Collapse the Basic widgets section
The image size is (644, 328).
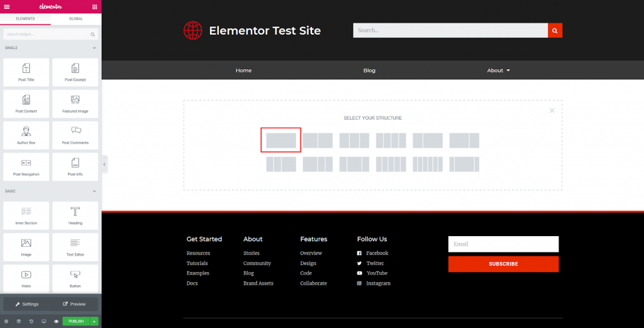94,191
